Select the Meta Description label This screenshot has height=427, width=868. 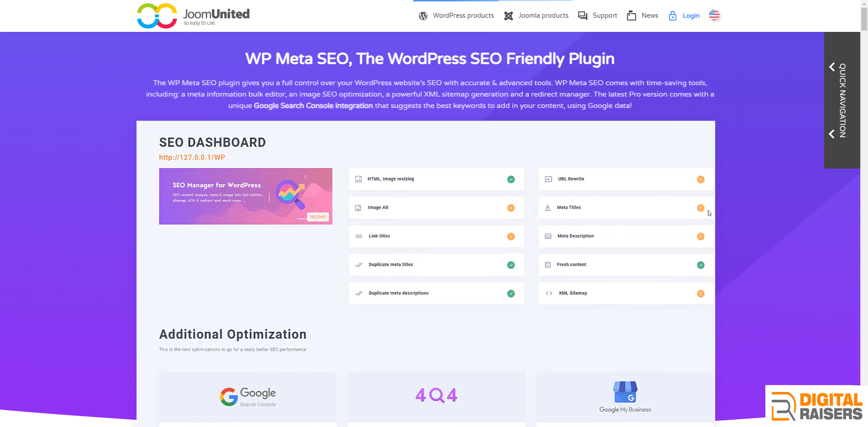tap(576, 236)
